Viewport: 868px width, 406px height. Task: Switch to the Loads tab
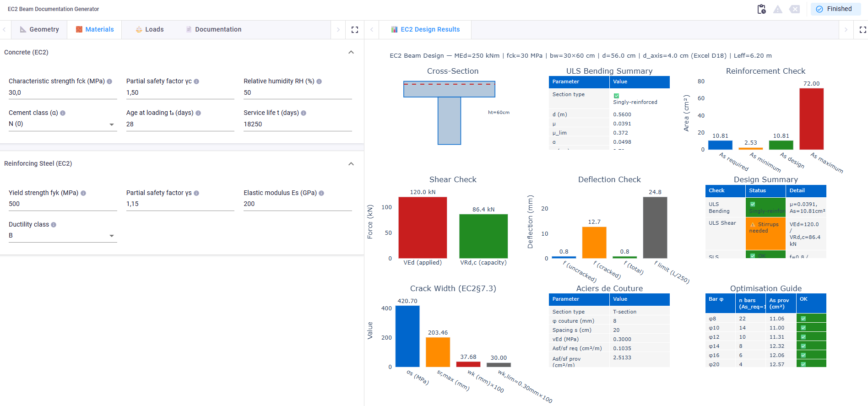point(150,29)
